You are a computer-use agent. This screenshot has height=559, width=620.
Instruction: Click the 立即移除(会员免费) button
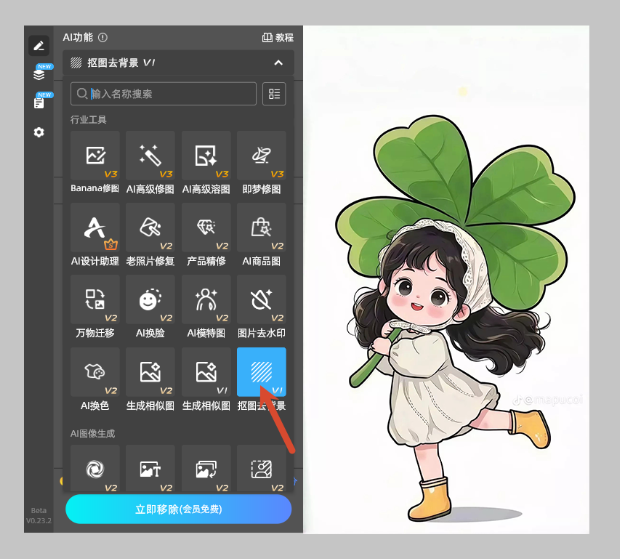(x=178, y=509)
